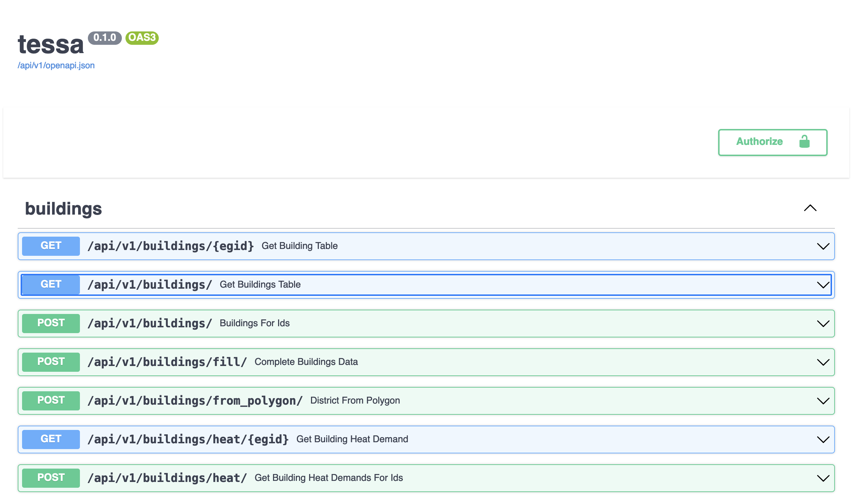Click GET badge of heat/{egid} endpoint
This screenshot has height=504, width=853.
point(51,439)
